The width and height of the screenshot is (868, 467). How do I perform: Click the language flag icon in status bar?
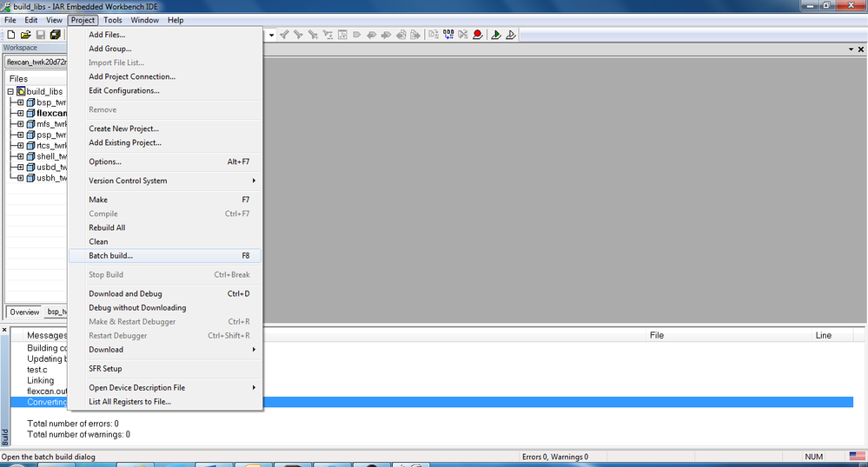coord(857,457)
